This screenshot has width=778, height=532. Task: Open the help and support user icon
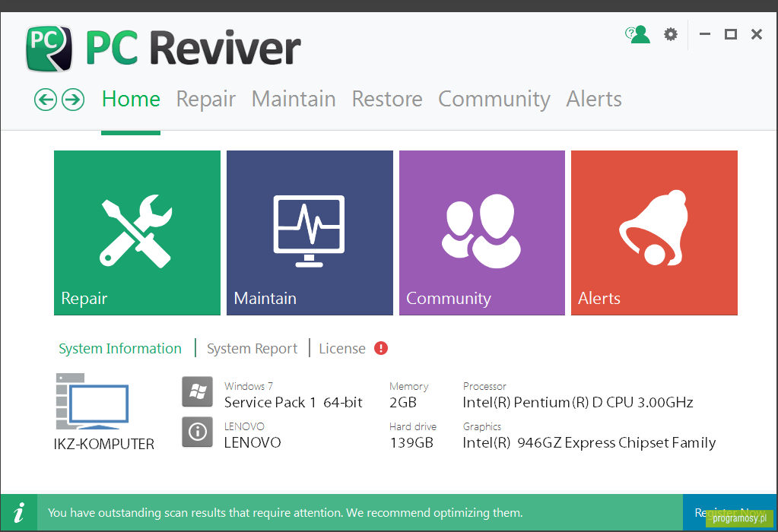(x=637, y=34)
